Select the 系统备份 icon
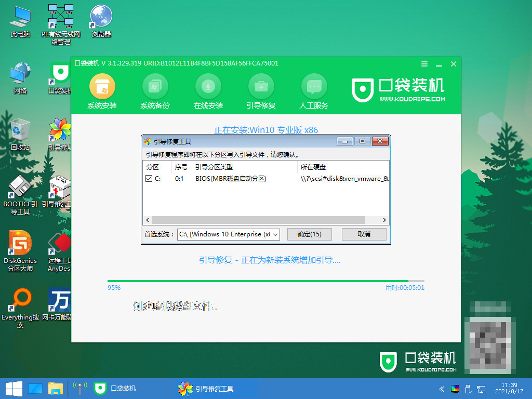The image size is (532, 399). tap(155, 88)
